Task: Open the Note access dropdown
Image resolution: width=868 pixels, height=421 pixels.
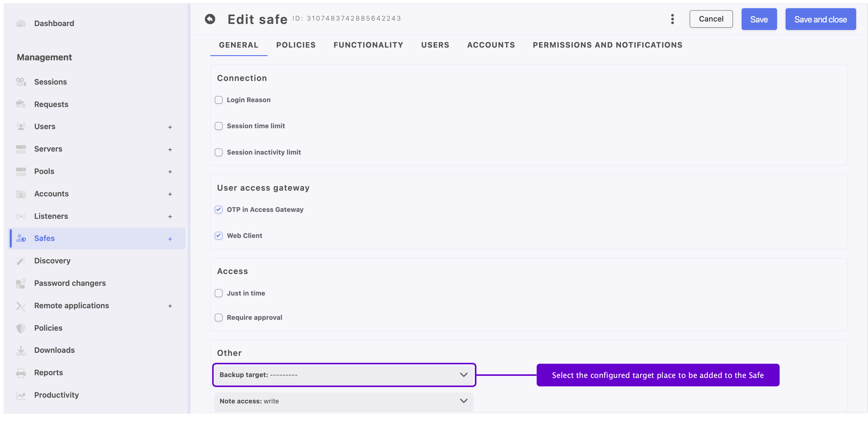Action: tap(344, 401)
